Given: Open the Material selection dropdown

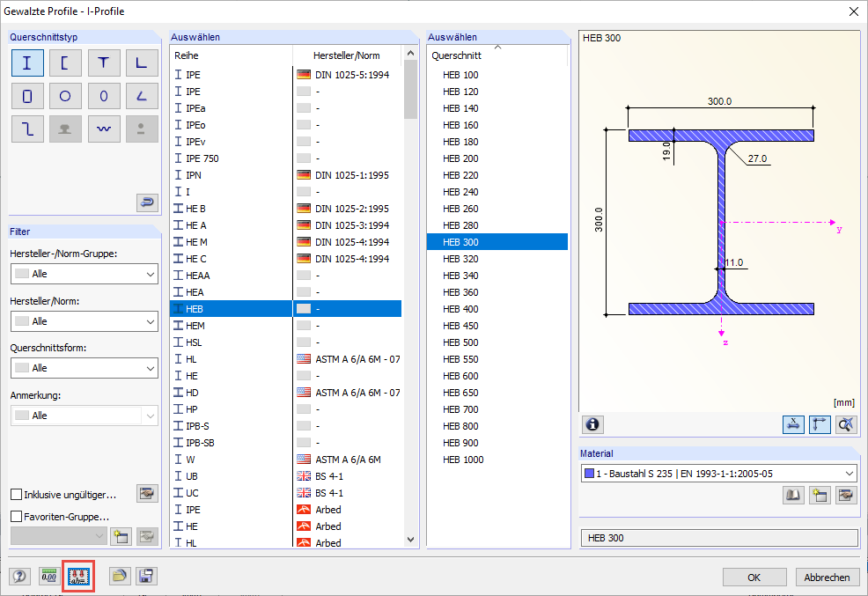Looking at the screenshot, I should pos(718,474).
